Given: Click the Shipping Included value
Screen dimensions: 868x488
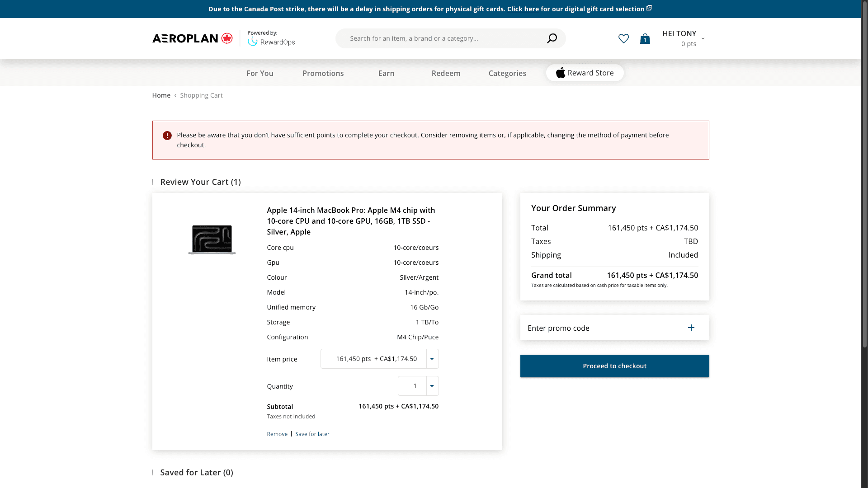Looking at the screenshot, I should click(683, 255).
